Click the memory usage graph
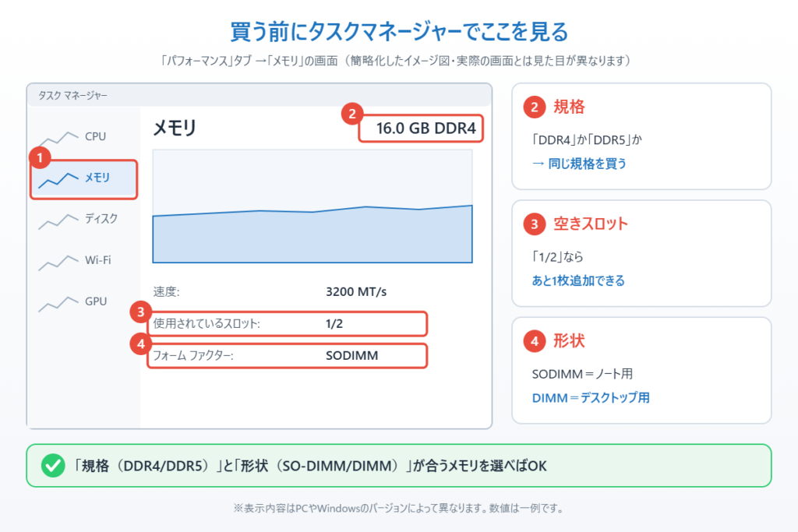 tap(312, 206)
